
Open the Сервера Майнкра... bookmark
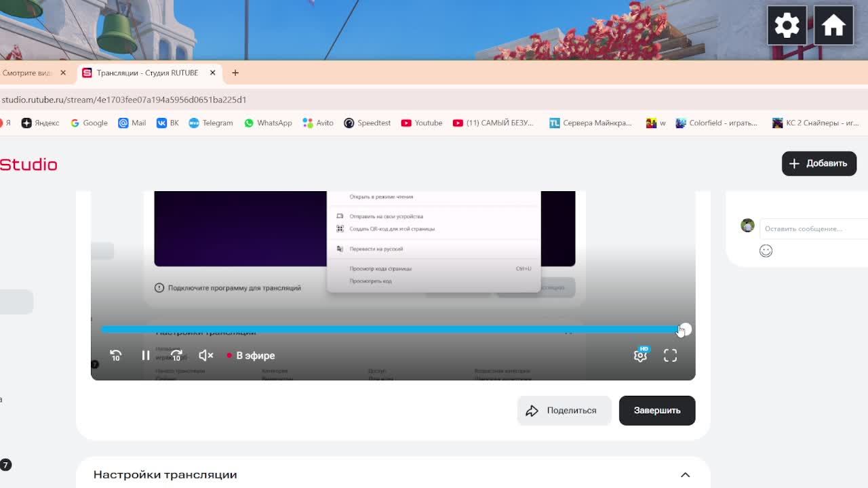point(590,123)
